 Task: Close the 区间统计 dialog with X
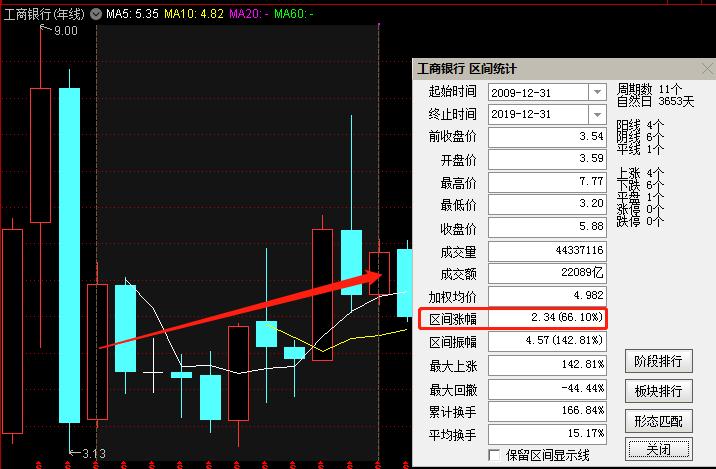click(x=707, y=69)
